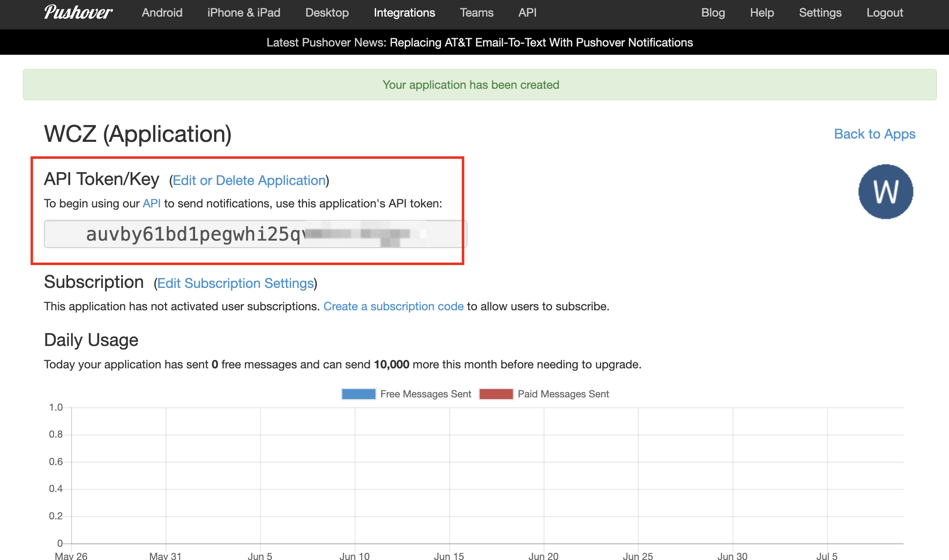
Task: Click the WCZ application avatar icon
Action: click(885, 192)
